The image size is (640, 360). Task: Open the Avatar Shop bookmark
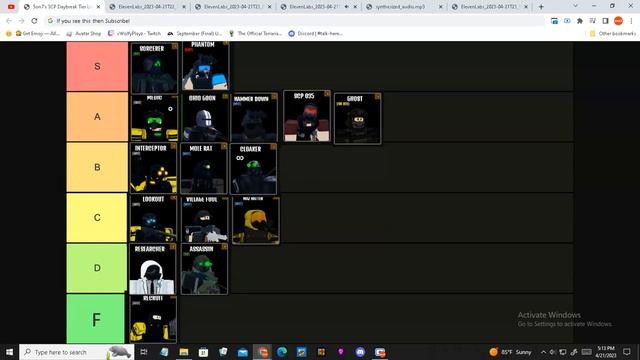pyautogui.click(x=84, y=33)
